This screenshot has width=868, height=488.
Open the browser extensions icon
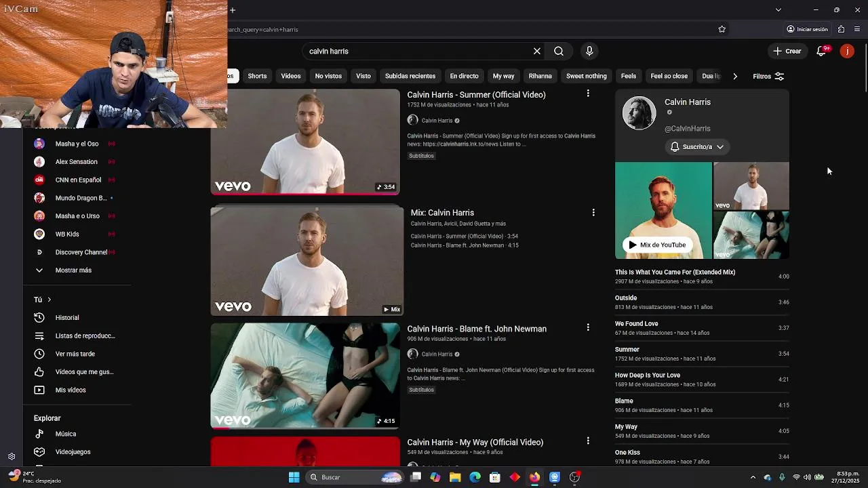coord(841,29)
